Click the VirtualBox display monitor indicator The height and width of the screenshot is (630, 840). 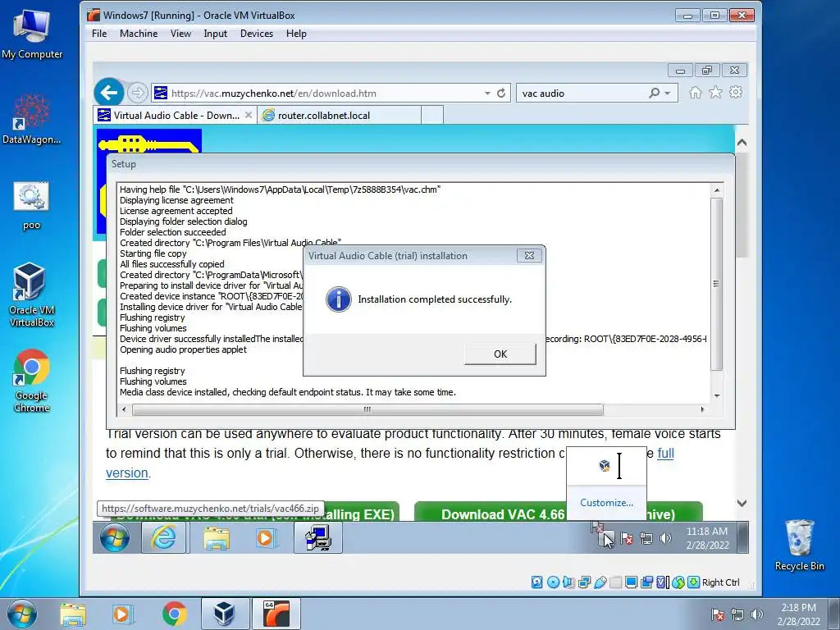click(x=631, y=582)
